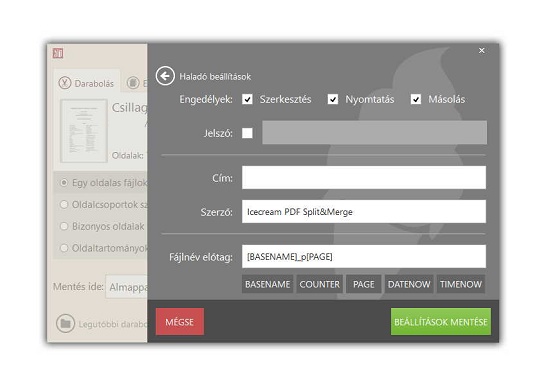Go back using the circled arrow icon
This screenshot has width=550, height=376.
[165, 76]
